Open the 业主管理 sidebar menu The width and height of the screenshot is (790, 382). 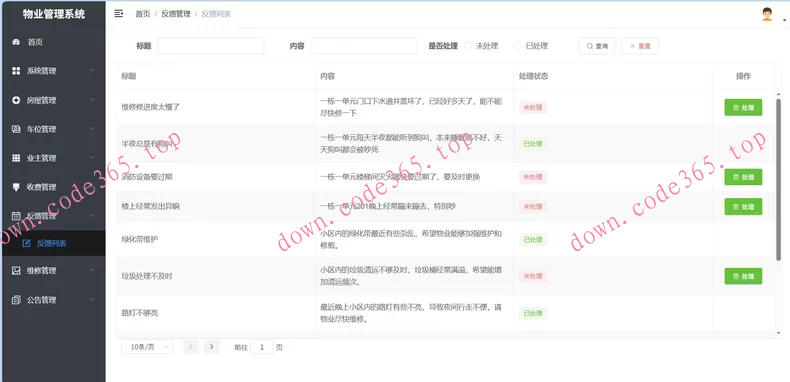pos(53,158)
